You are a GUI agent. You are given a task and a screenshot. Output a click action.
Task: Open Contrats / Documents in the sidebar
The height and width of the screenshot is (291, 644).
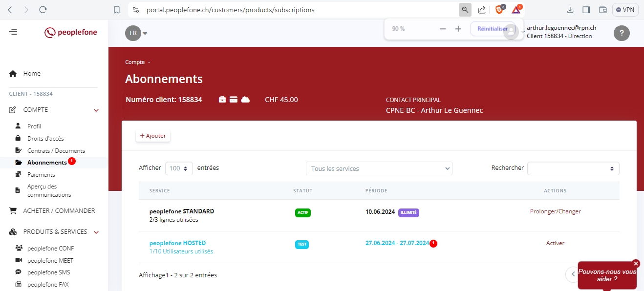pos(56,150)
